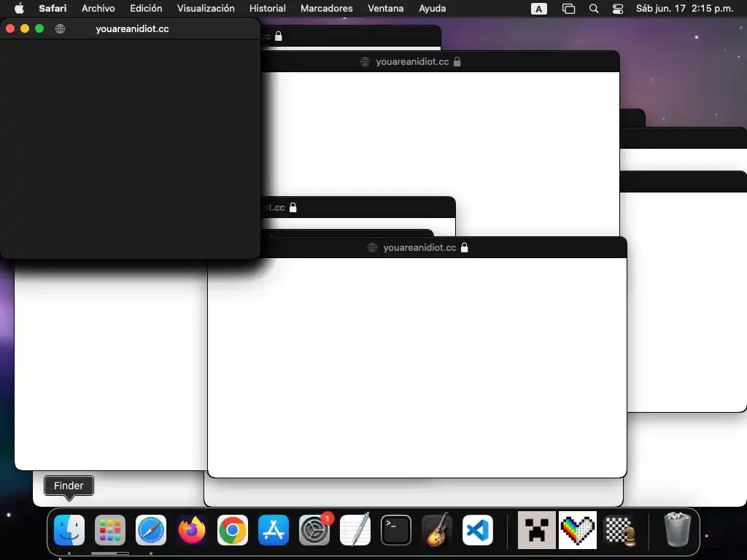Image resolution: width=747 pixels, height=560 pixels.
Task: Minimize the front dark youareanidiot.cc window
Action: pos(25,28)
